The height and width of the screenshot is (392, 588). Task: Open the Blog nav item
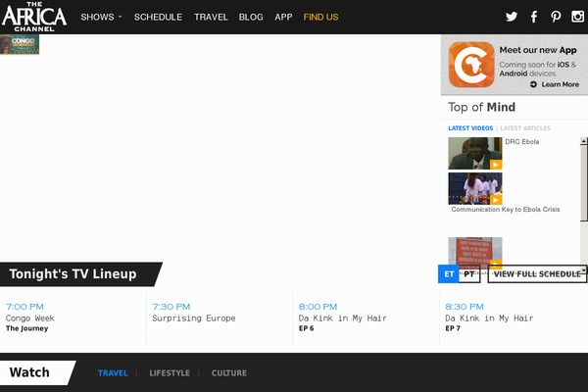tap(251, 17)
